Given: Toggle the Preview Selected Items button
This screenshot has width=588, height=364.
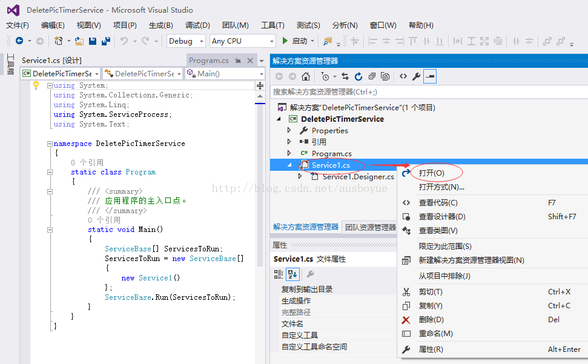Looking at the screenshot, I should pyautogui.click(x=430, y=76).
